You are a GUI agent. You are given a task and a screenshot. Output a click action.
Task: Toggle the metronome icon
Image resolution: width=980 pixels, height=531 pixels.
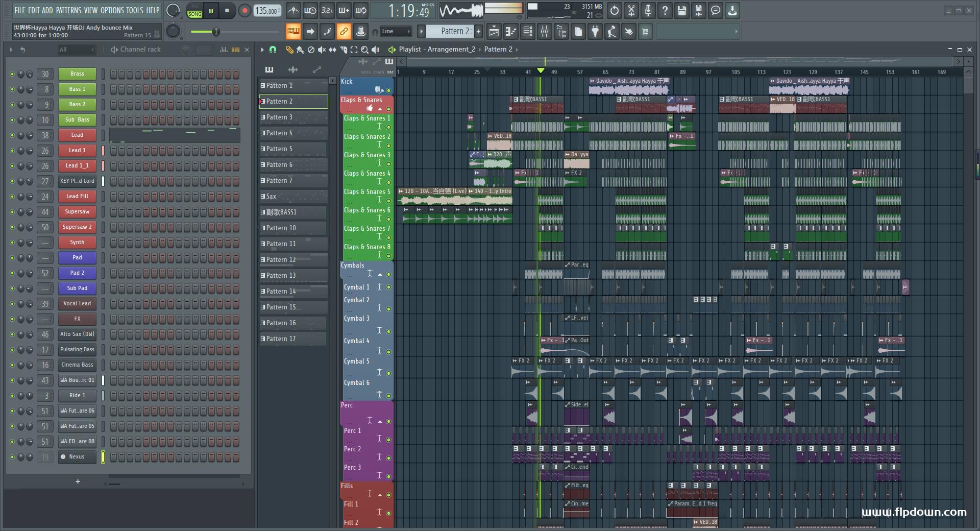[293, 10]
